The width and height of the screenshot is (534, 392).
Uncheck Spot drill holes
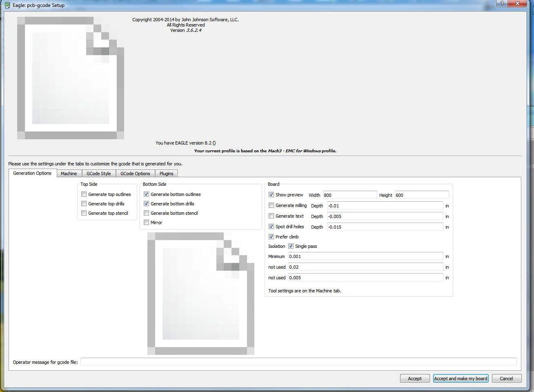point(271,227)
